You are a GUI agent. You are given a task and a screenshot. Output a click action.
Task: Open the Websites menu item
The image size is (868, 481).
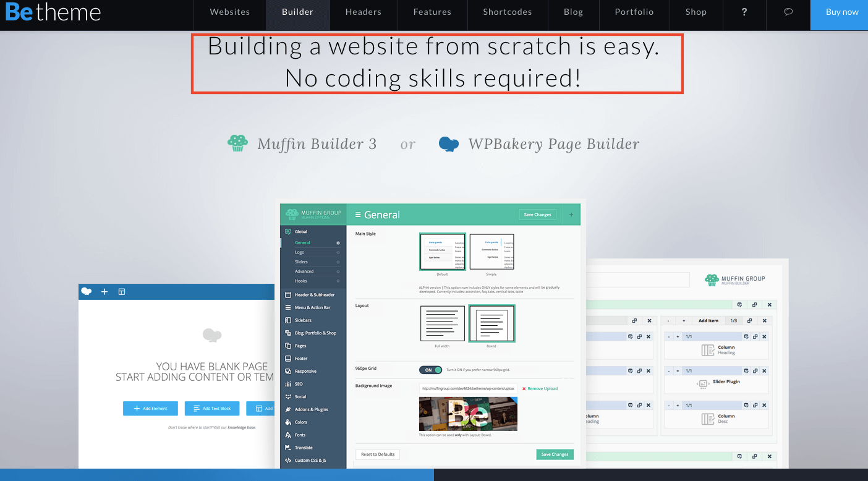coord(230,12)
